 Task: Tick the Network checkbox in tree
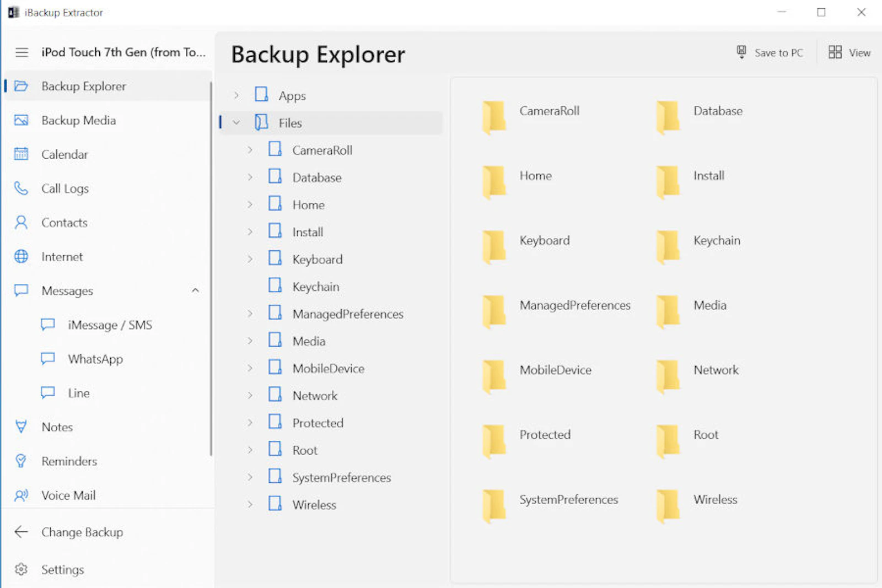tap(275, 395)
